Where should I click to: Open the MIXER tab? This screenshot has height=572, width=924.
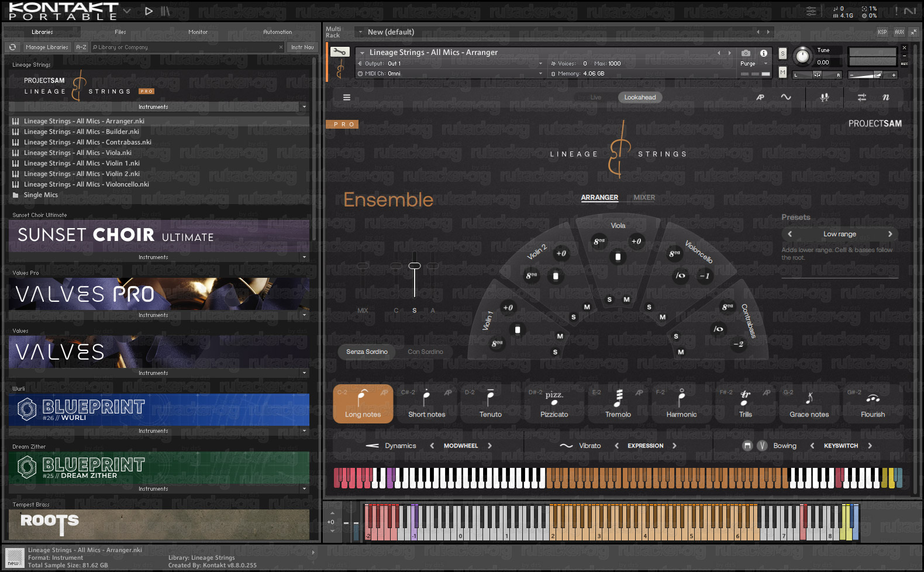[644, 198]
